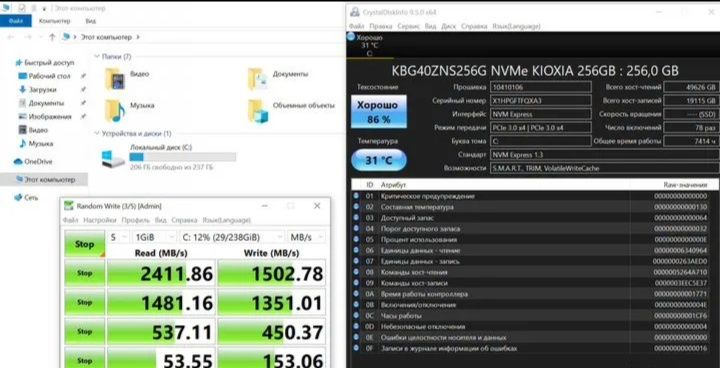Open the Сервис menu in CrystalDiskInfo
The width and height of the screenshot is (720, 368).
(x=409, y=27)
